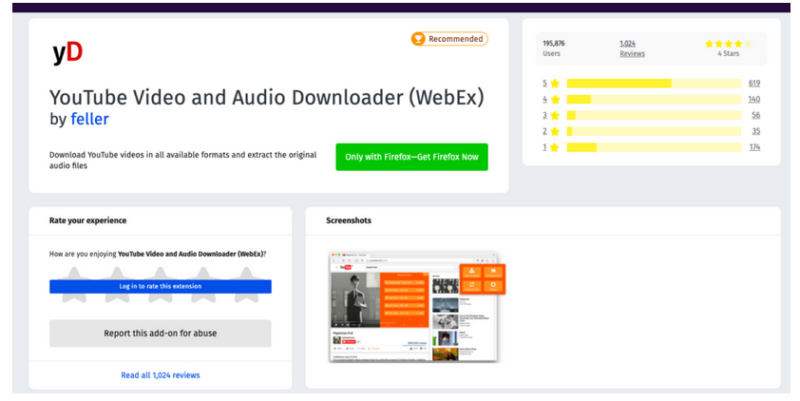
Task: Click the 140 four-star reviews count
Action: (x=754, y=99)
